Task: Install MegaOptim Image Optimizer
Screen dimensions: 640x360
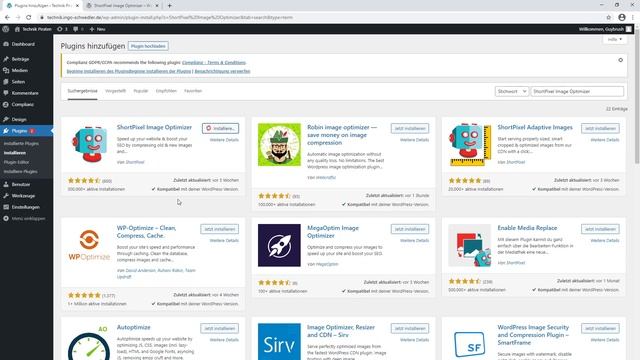Action: tap(410, 229)
